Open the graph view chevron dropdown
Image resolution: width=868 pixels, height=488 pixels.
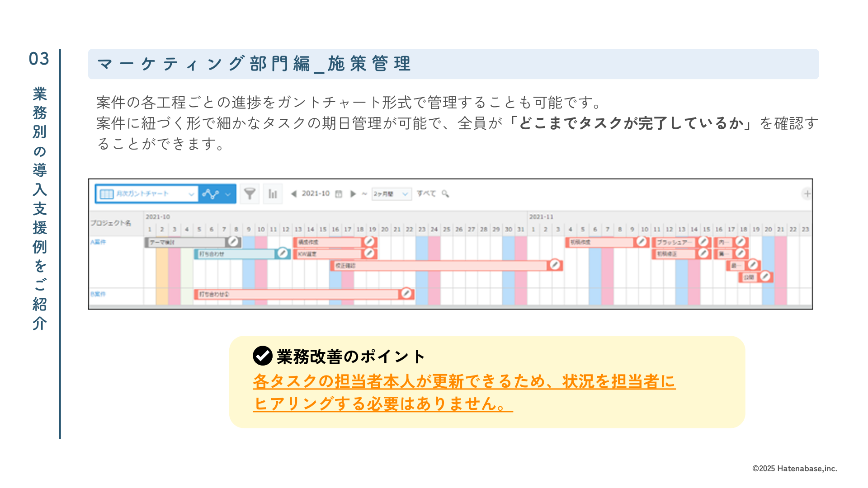tap(228, 194)
